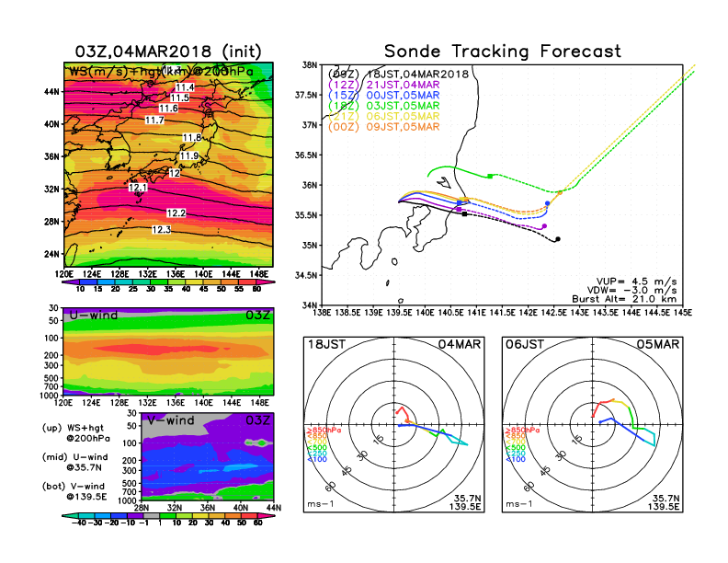Click the "18JST" hodograph label
Image resolution: width=728 pixels, height=563 pixels.
coord(327,344)
